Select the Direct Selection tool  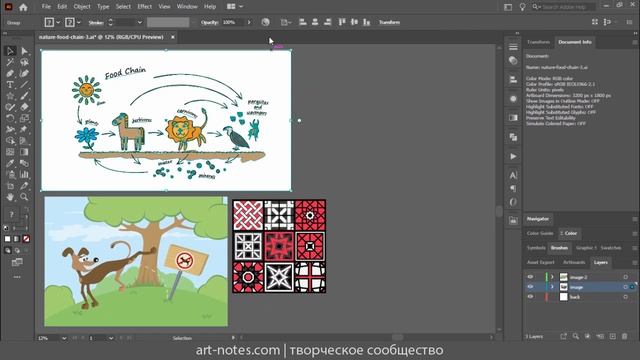[x=24, y=51]
